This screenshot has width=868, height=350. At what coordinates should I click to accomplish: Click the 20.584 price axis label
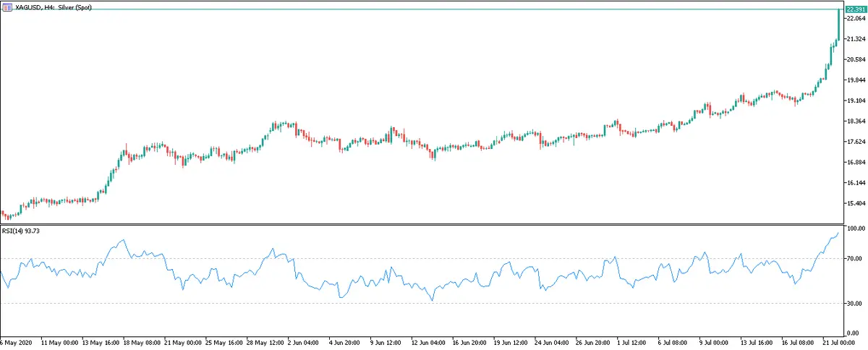tap(854, 60)
